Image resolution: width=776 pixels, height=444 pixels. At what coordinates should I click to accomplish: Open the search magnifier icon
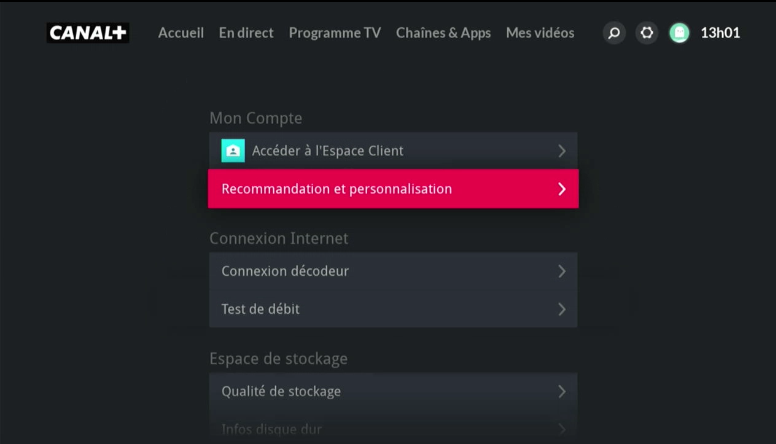tap(614, 33)
